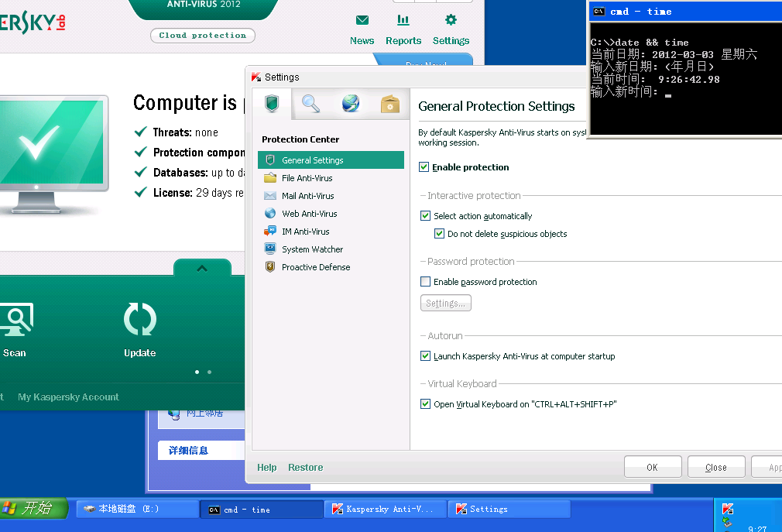Click the first page dot indicator
This screenshot has width=782, height=532.
coord(197,372)
